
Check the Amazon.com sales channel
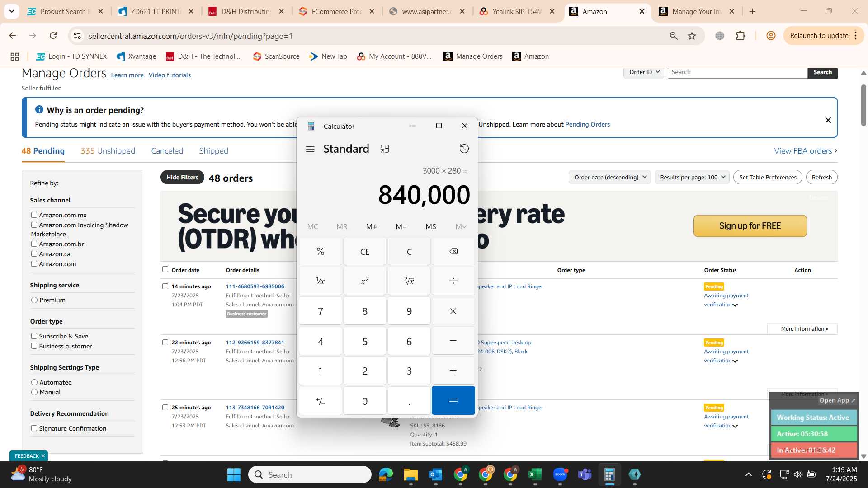point(34,264)
